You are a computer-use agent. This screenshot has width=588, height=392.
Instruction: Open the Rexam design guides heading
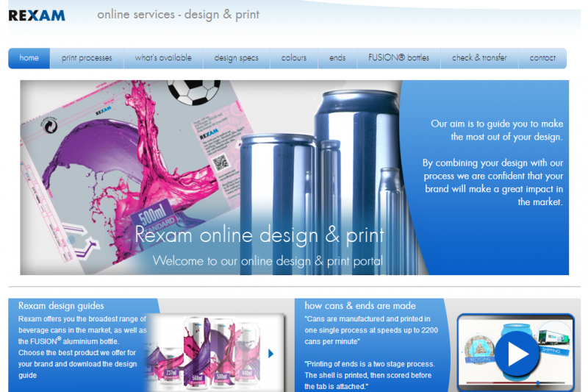tap(61, 306)
